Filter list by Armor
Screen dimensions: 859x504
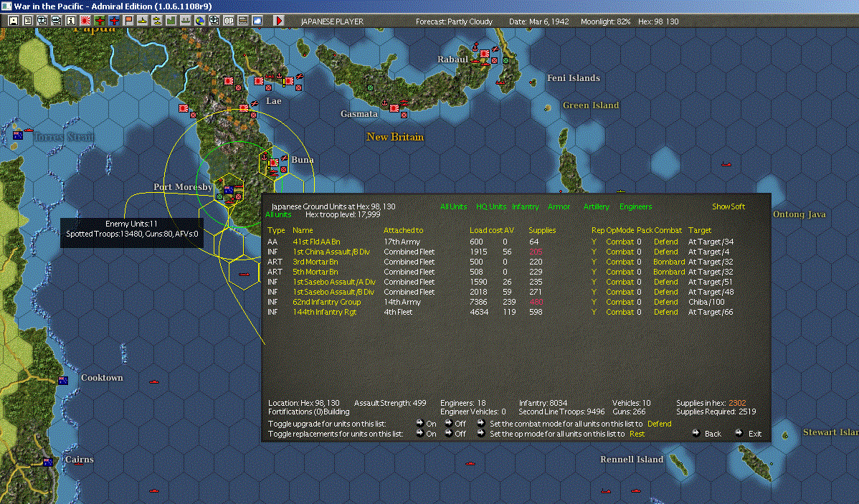click(x=559, y=206)
